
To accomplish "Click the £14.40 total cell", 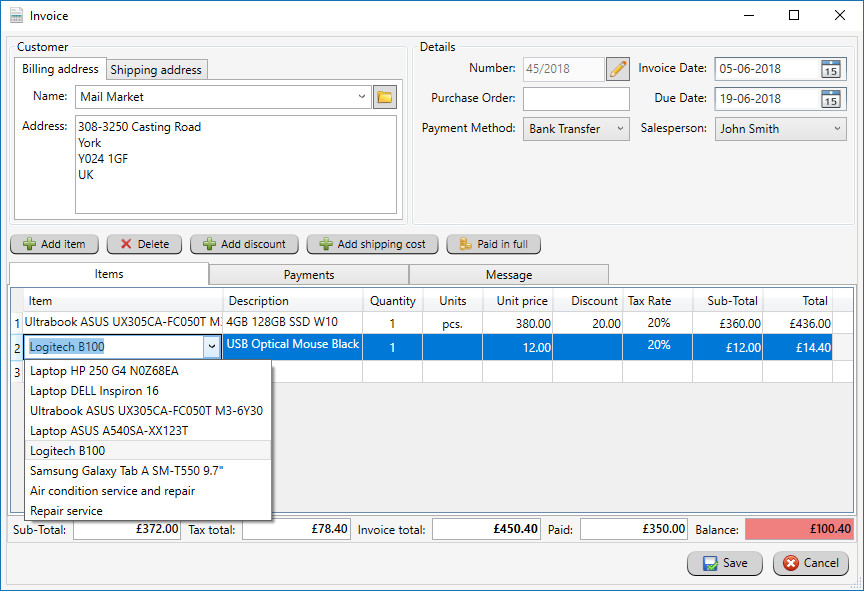I will click(797, 348).
